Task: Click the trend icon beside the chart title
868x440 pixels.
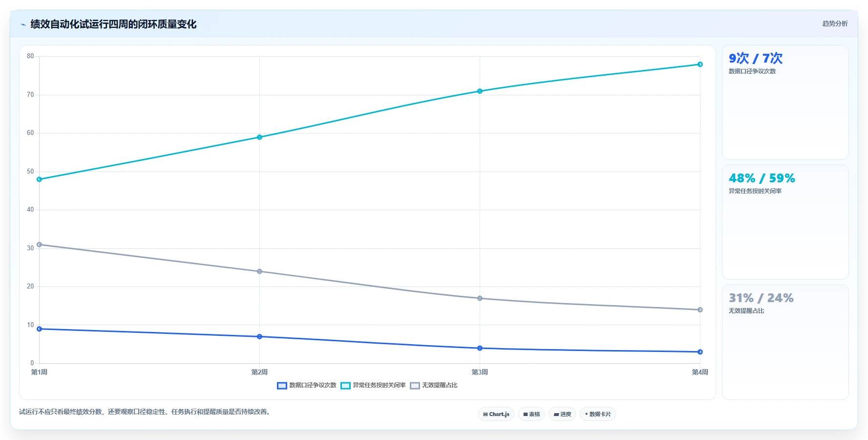Action: 23,24
